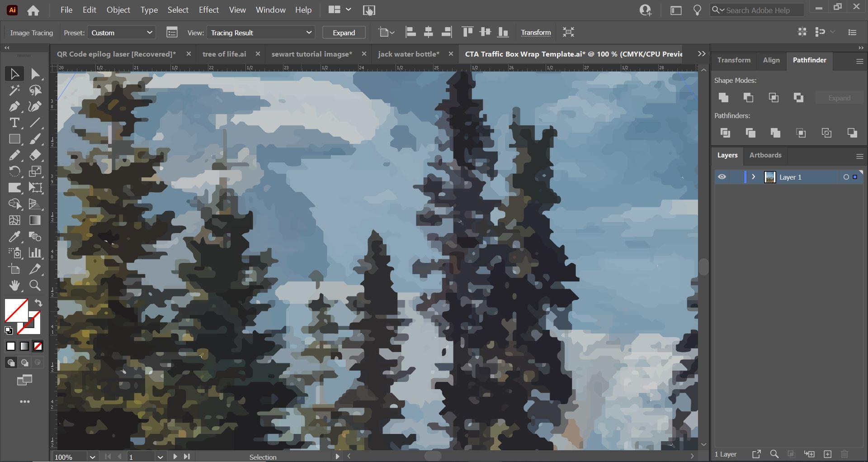Toggle Layer 1 target circle
The width and height of the screenshot is (868, 462).
(x=846, y=177)
